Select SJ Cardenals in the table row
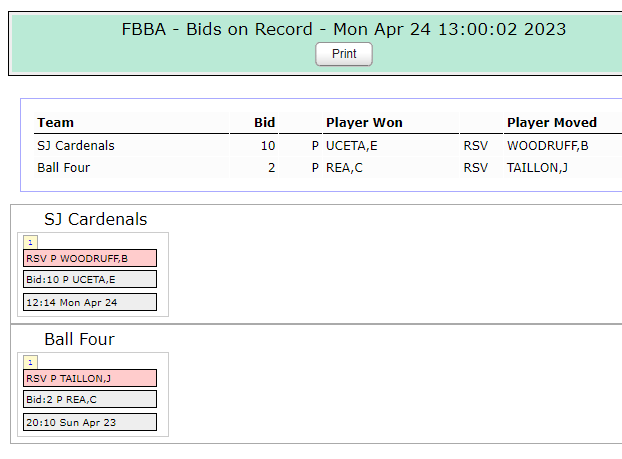 coord(76,146)
